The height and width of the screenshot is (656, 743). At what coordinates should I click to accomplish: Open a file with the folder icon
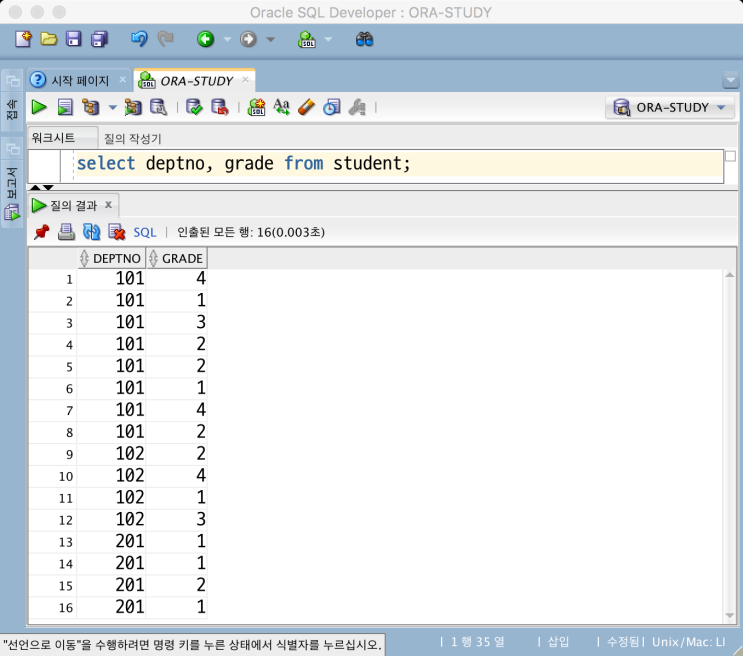tap(48, 39)
